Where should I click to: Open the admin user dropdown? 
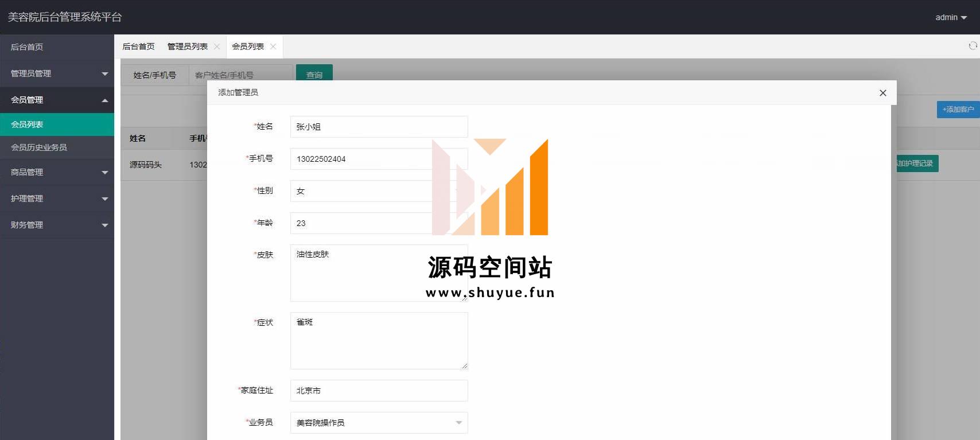click(951, 17)
